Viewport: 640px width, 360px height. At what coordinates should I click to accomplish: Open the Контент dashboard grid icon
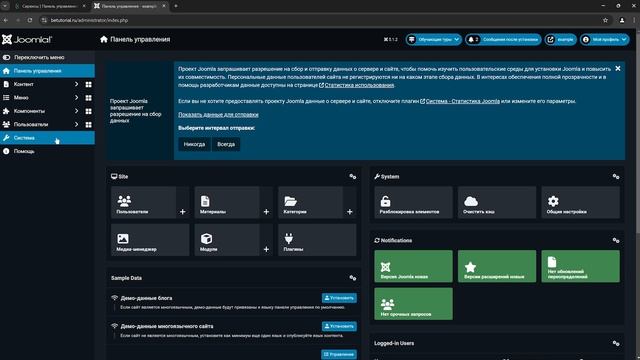click(x=88, y=84)
